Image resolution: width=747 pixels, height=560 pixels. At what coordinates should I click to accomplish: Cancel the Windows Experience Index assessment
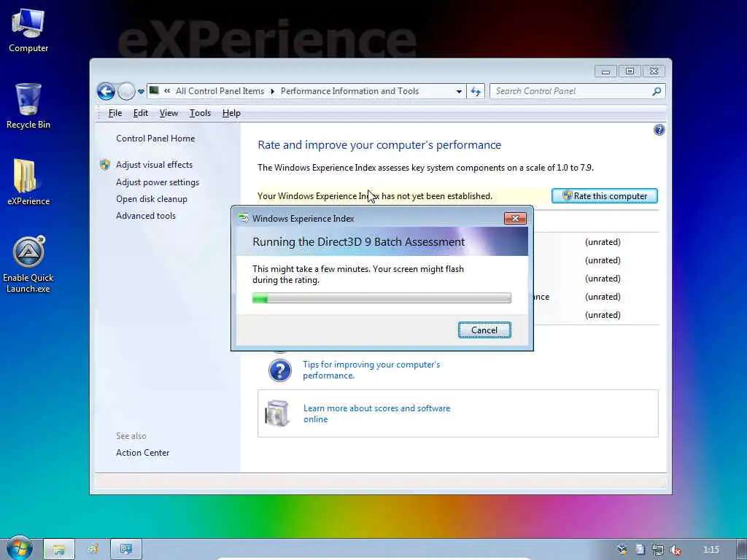pos(484,330)
